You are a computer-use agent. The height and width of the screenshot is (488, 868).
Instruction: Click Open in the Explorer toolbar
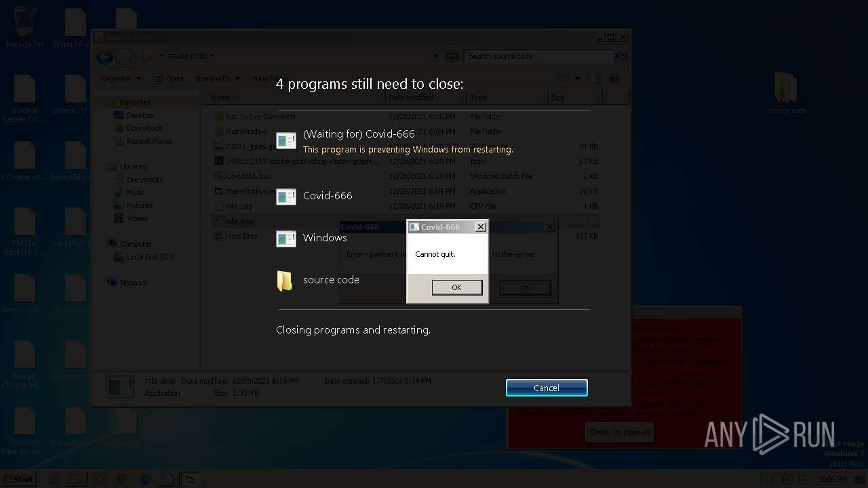pos(168,79)
